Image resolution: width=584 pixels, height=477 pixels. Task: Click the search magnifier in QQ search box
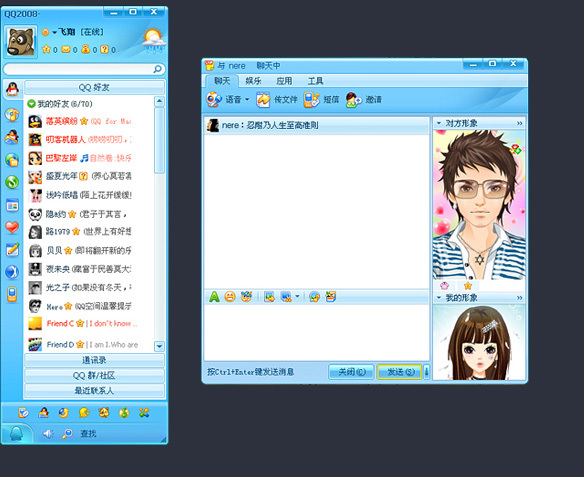click(157, 69)
